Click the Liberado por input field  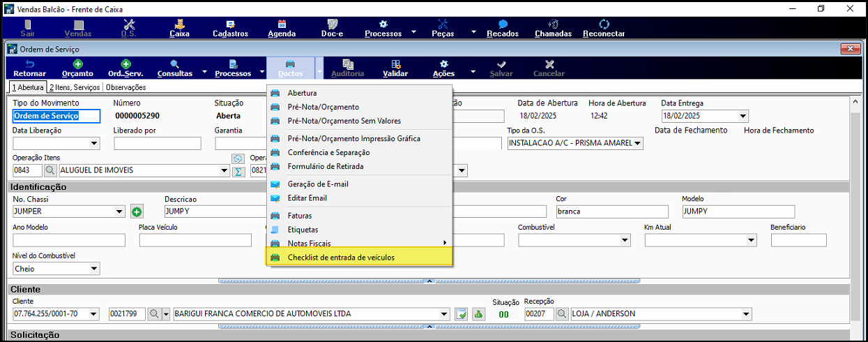click(x=157, y=144)
